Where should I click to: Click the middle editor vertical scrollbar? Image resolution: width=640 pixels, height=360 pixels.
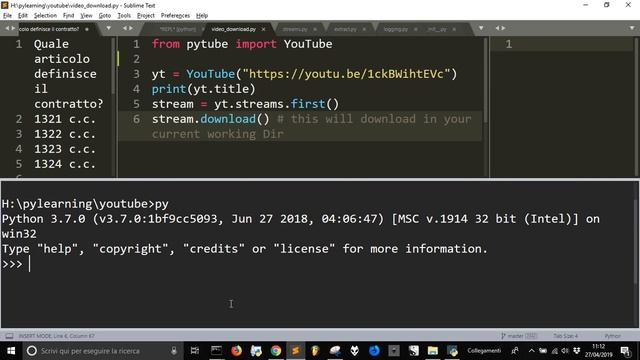click(486, 80)
